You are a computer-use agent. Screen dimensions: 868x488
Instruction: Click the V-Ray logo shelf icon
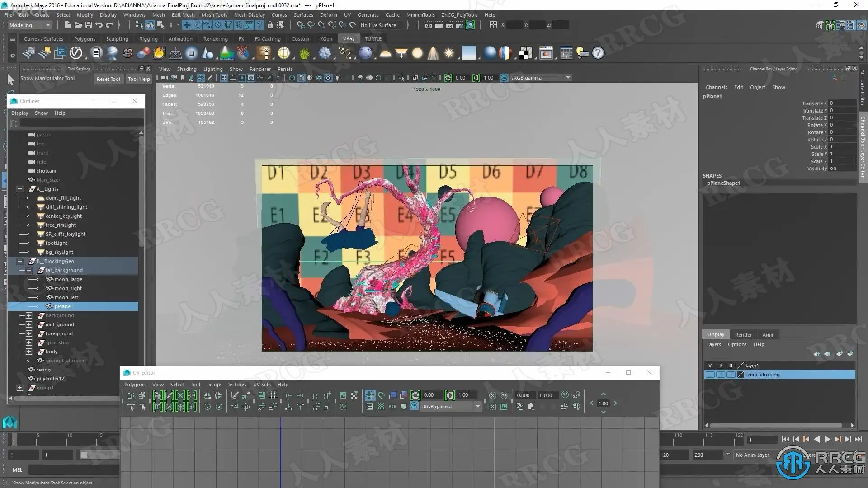click(76, 53)
